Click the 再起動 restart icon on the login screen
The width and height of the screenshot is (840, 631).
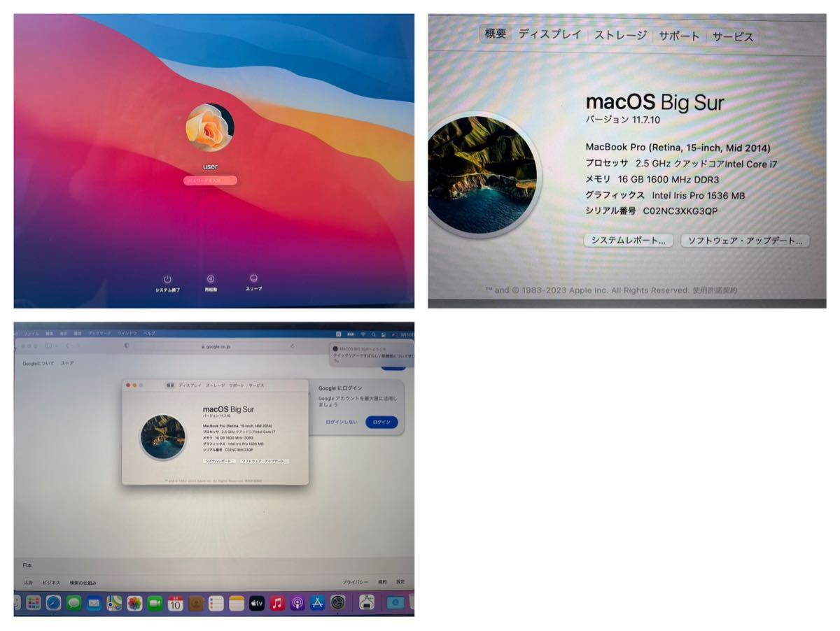pyautogui.click(x=211, y=278)
